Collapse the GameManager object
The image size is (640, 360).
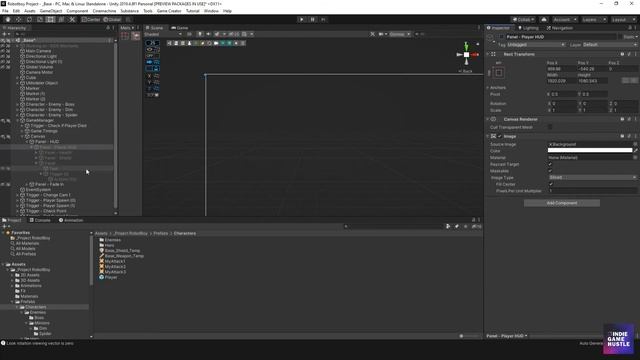pos(18,120)
